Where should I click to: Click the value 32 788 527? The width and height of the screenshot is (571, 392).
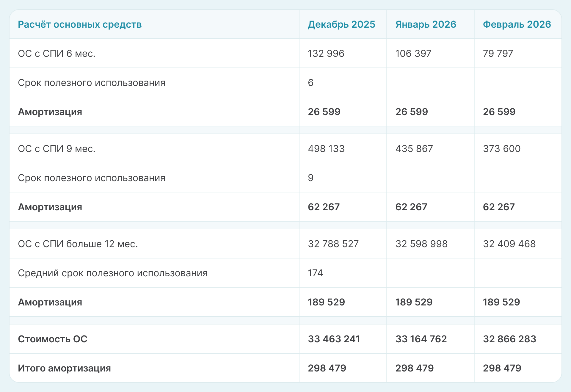(x=333, y=244)
